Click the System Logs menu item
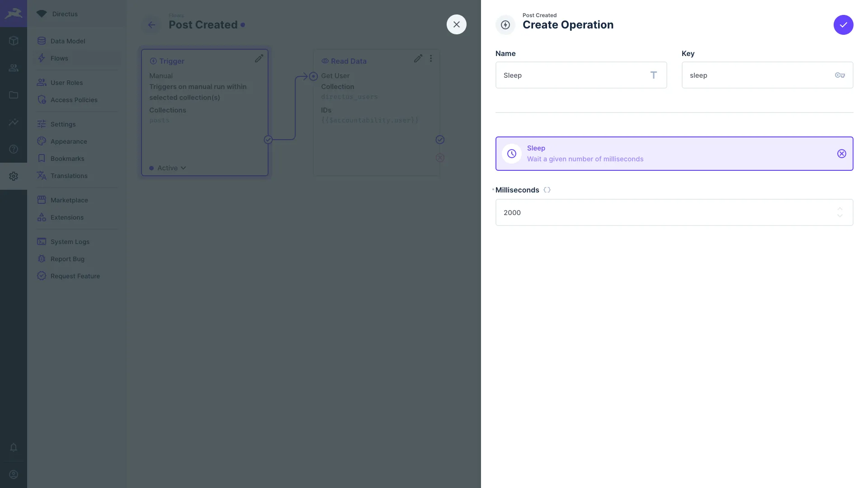868x488 pixels. point(70,242)
